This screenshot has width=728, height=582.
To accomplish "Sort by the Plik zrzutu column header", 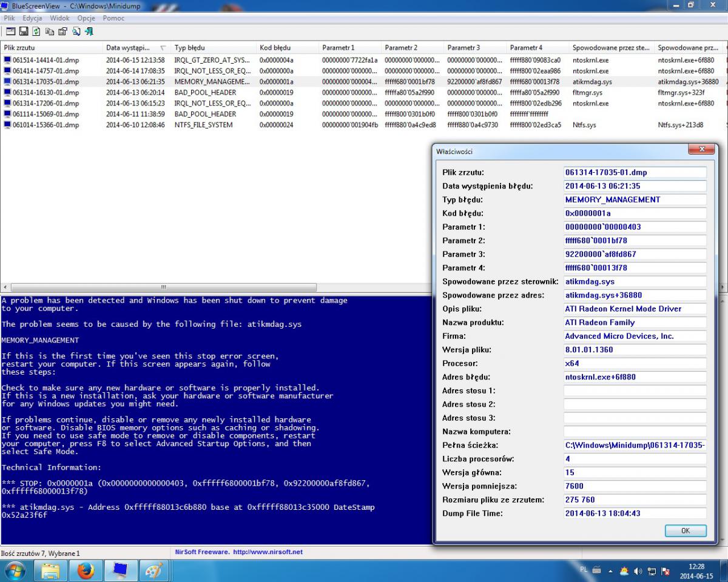I will coord(52,47).
